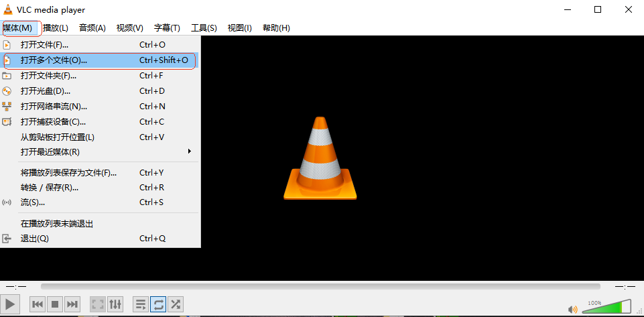Select 打开多个文件(O)... entry
The image size is (644, 317).
click(100, 60)
